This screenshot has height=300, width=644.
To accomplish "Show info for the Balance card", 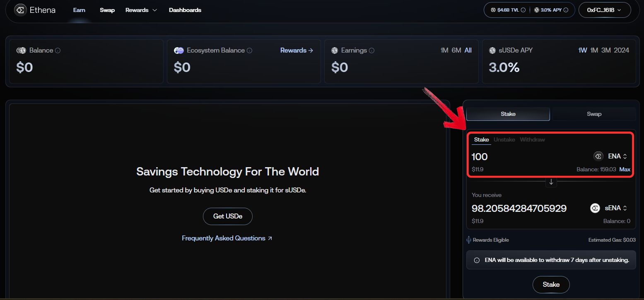I will [58, 50].
